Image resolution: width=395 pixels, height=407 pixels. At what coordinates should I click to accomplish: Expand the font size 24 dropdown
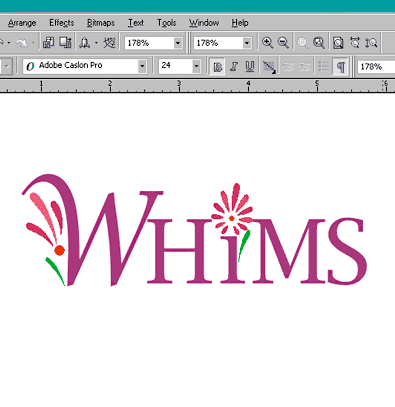[197, 66]
